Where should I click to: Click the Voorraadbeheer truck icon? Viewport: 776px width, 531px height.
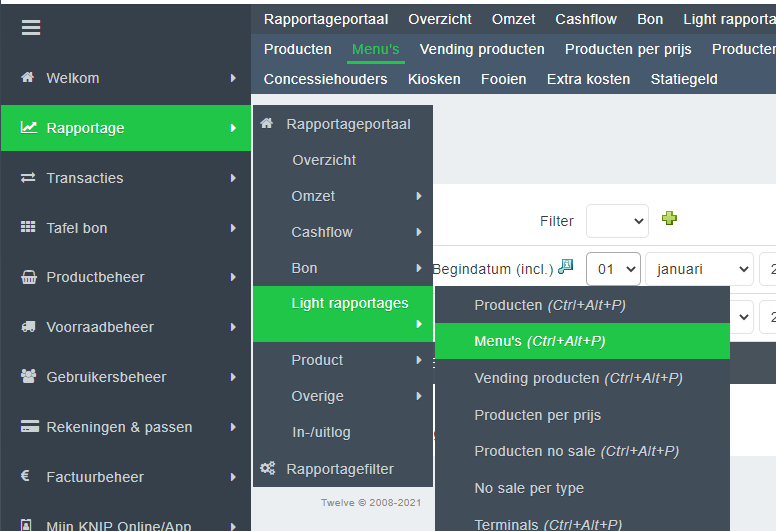pyautogui.click(x=28, y=327)
